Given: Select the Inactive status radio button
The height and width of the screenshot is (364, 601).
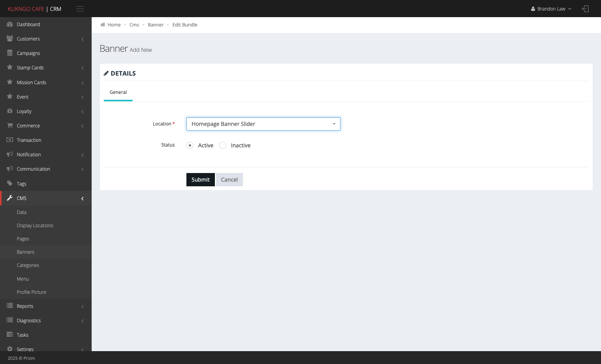Looking at the screenshot, I should (223, 145).
